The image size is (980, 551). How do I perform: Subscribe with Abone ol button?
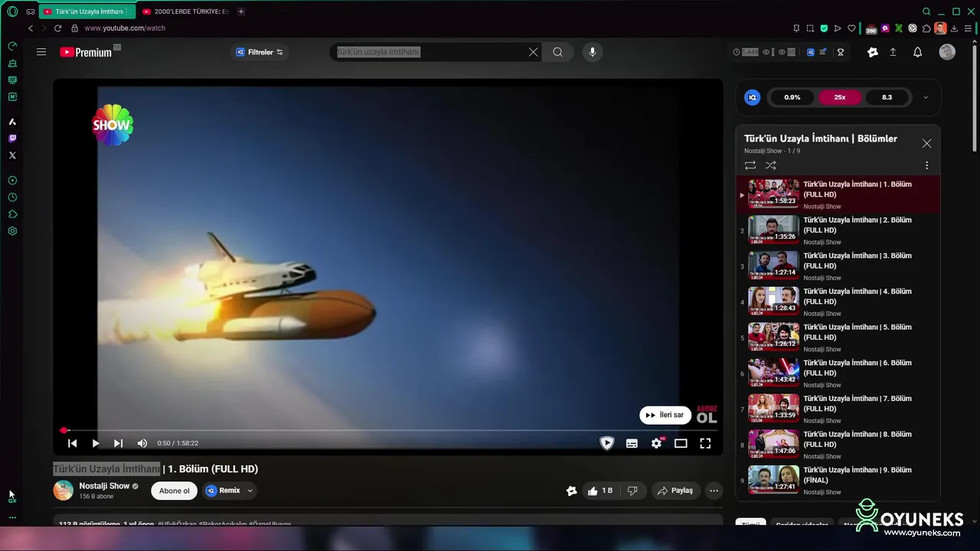[174, 491]
